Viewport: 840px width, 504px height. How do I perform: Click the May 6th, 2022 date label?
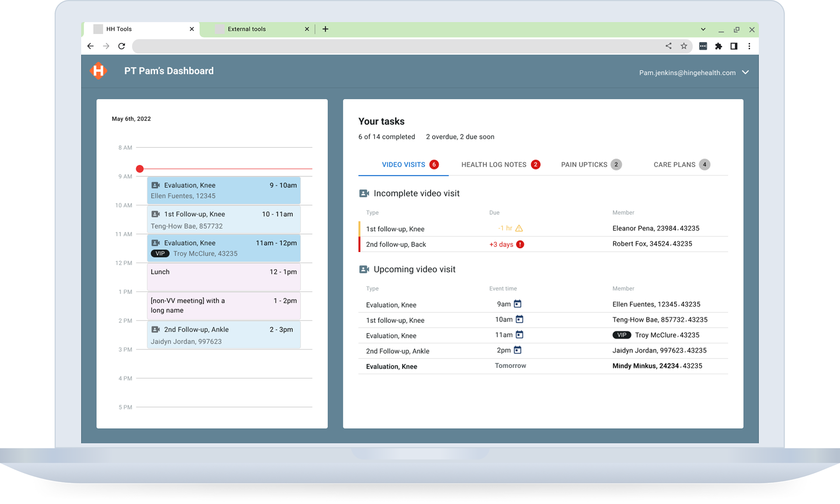(x=131, y=119)
